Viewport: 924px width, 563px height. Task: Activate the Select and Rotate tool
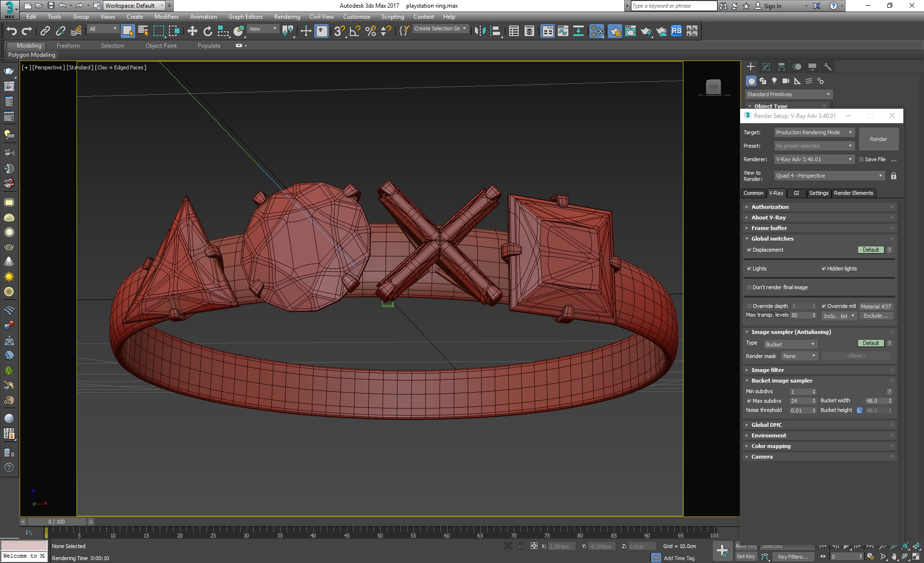pos(208,31)
